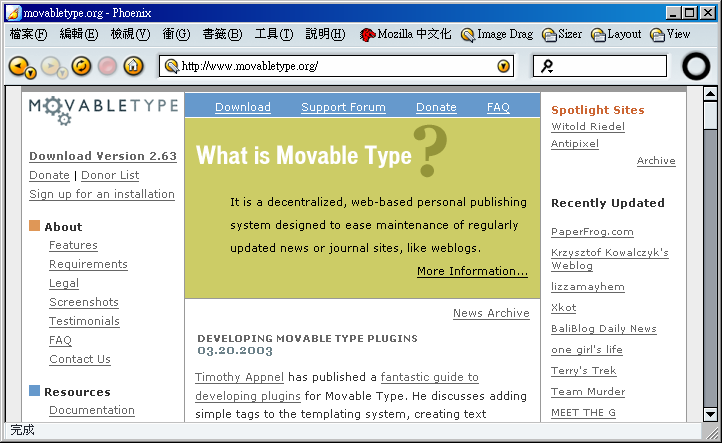Open the 書籤(B) Bookmarks menu
This screenshot has width=722, height=443.
(x=222, y=34)
